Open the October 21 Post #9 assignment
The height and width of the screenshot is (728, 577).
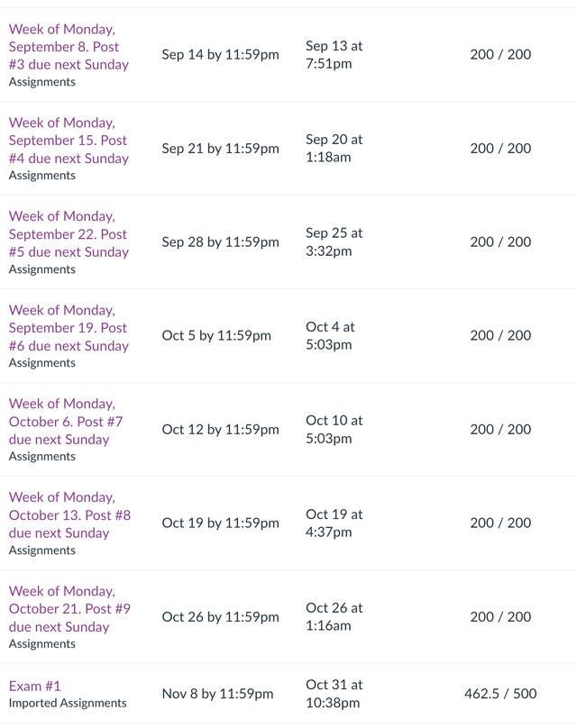pos(69,609)
